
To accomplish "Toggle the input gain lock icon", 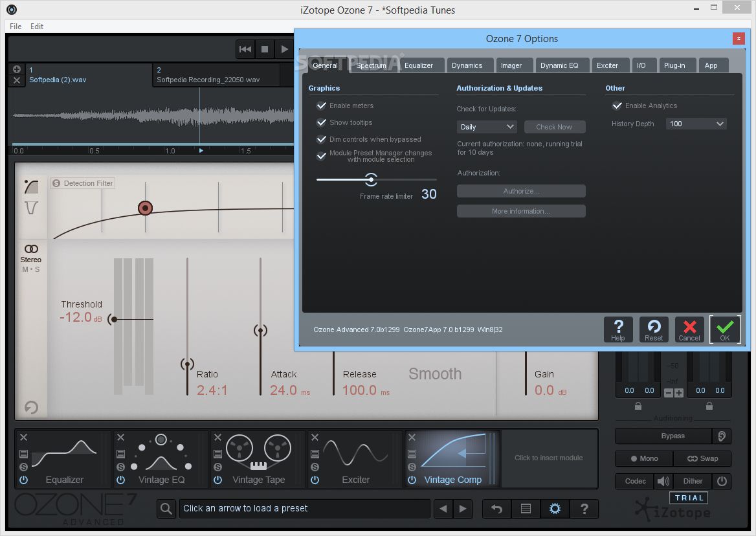I will [638, 407].
